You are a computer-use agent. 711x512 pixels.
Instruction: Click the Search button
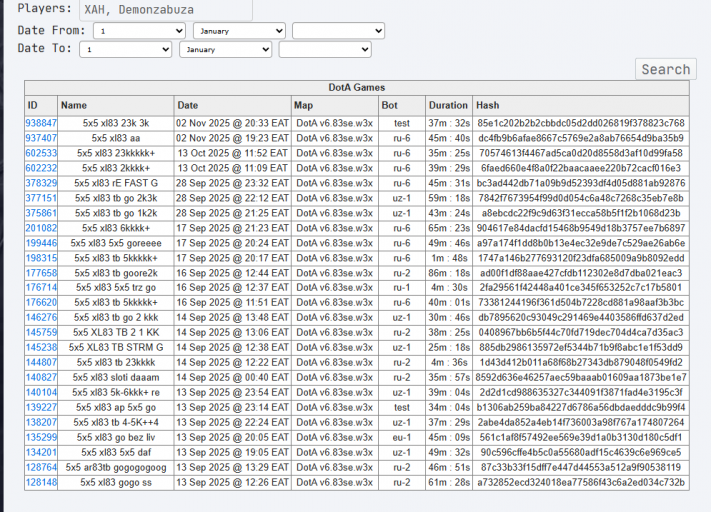[x=666, y=69]
